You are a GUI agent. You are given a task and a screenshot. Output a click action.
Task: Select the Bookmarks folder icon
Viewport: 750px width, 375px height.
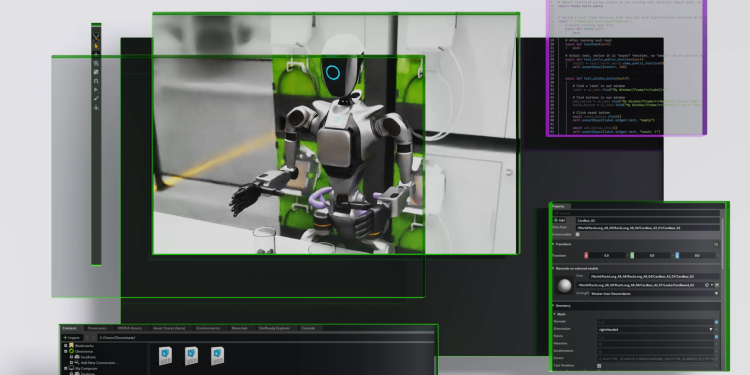pos(71,345)
